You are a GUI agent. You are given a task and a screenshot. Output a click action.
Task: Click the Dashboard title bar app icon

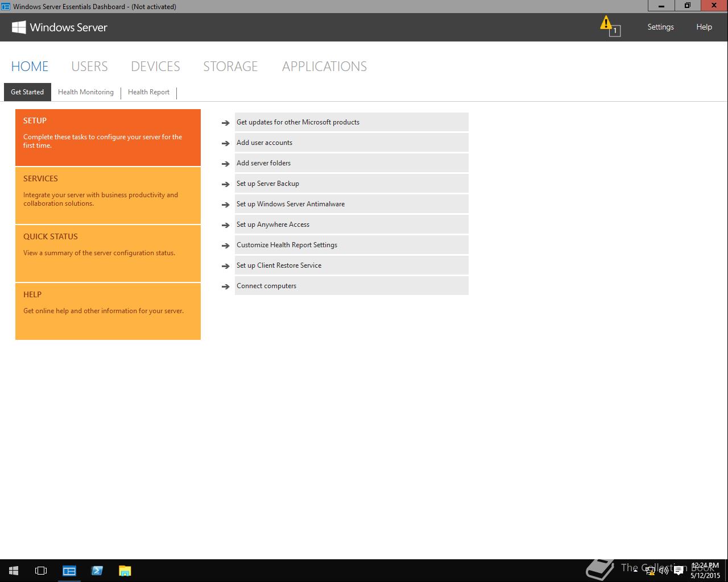[x=6, y=7]
